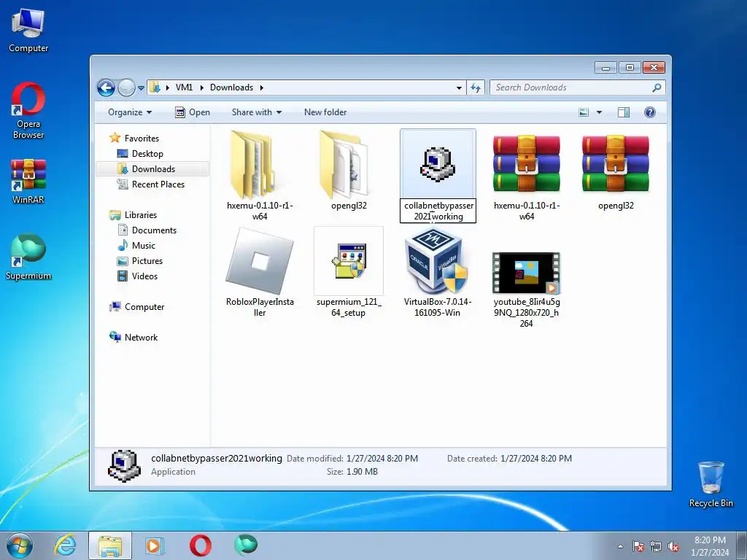Click the Computer desktop icon
The height and width of the screenshot is (560, 747).
coord(28,31)
